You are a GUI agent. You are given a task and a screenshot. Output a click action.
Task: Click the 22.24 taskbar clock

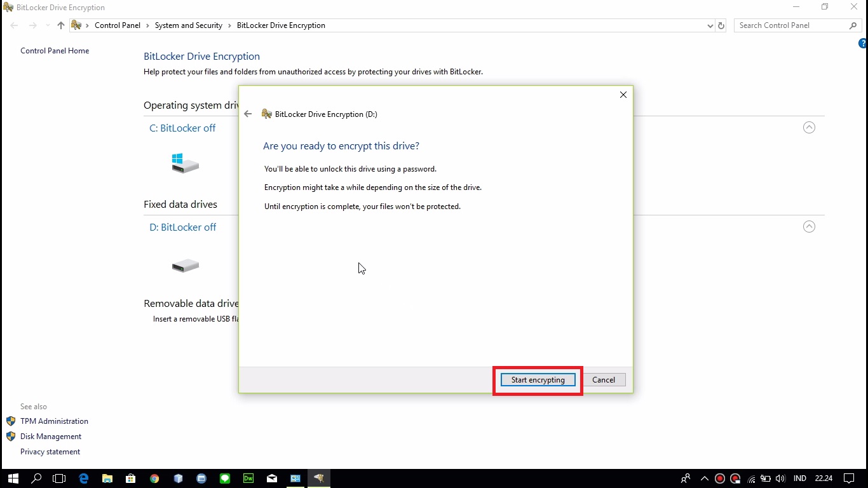(824, 478)
